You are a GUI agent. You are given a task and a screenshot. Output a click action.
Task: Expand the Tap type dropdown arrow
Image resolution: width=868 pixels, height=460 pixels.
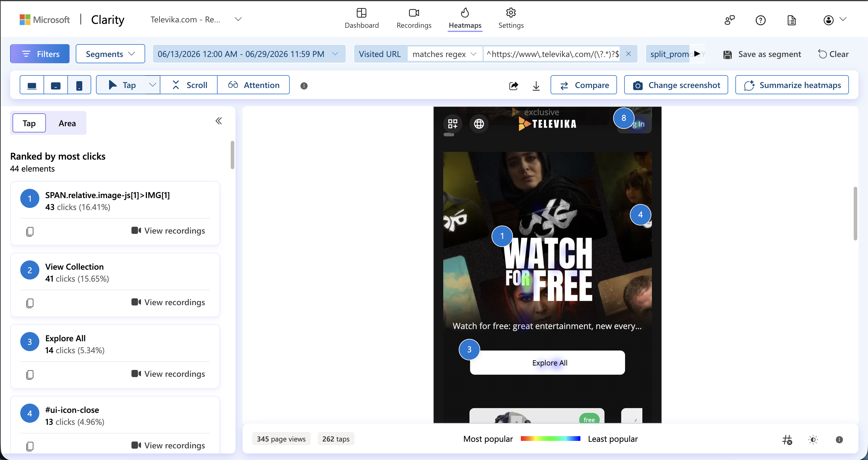tap(153, 85)
